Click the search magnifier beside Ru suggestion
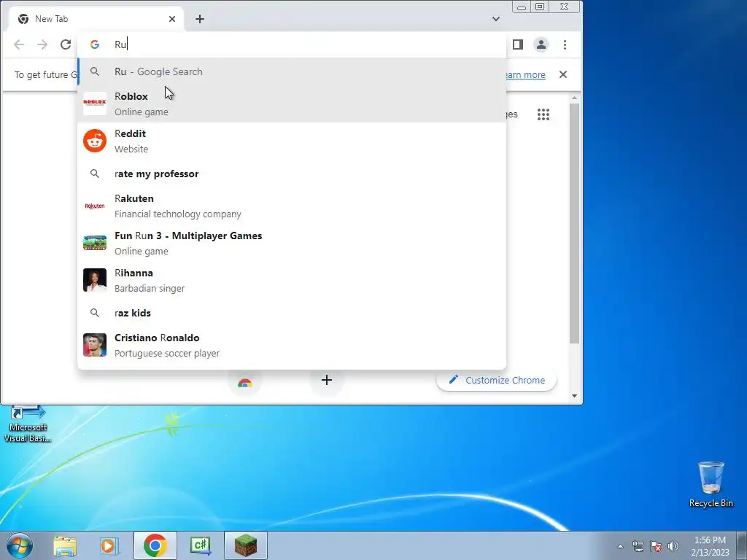Viewport: 747px width, 560px height. pos(95,71)
